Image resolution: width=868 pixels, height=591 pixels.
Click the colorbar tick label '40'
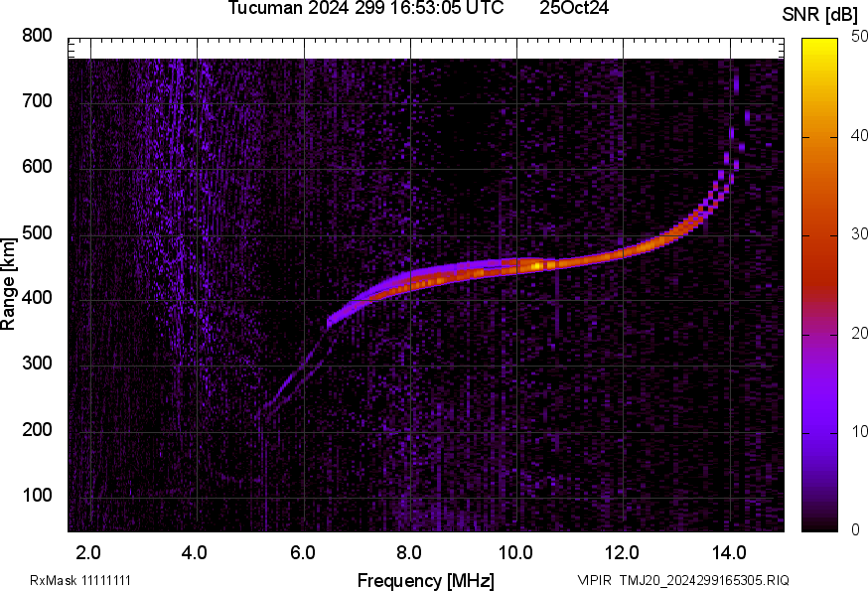pos(859,136)
